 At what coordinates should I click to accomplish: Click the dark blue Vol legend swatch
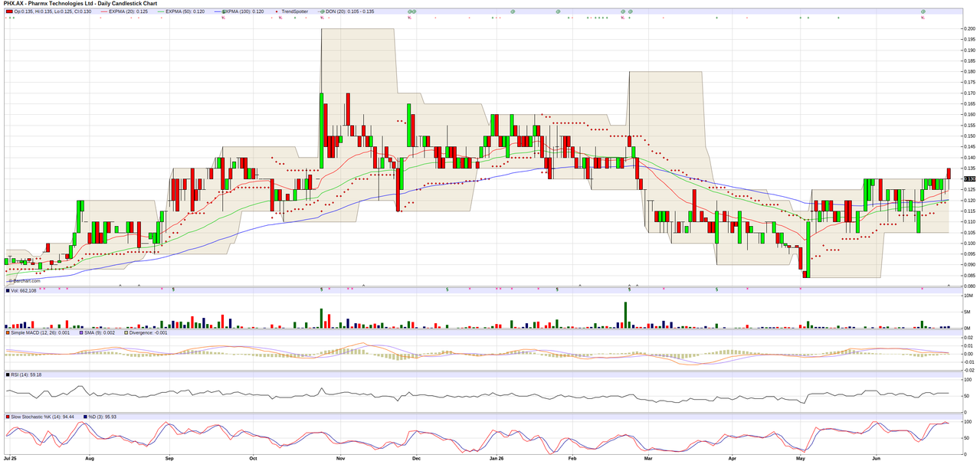(x=8, y=291)
